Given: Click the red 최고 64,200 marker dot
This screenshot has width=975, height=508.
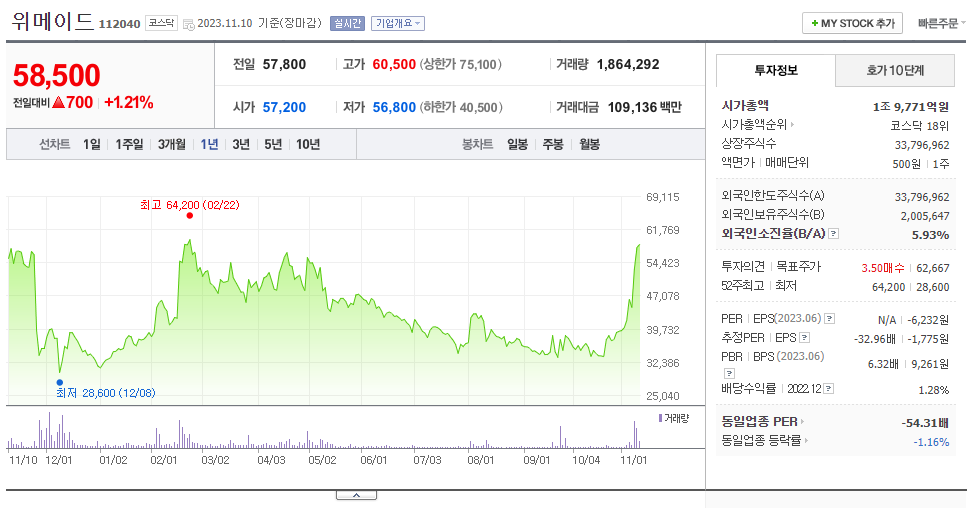Looking at the screenshot, I should pyautogui.click(x=190, y=216).
